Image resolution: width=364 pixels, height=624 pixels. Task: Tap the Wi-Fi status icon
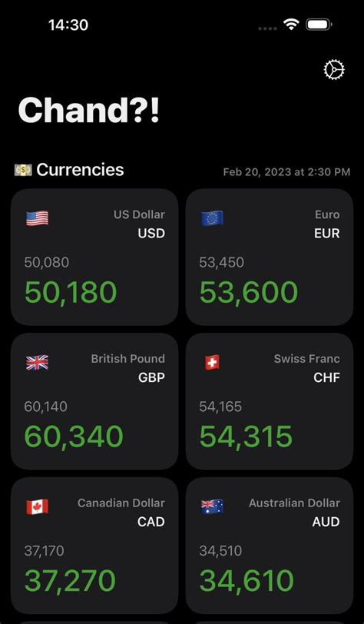click(x=291, y=25)
